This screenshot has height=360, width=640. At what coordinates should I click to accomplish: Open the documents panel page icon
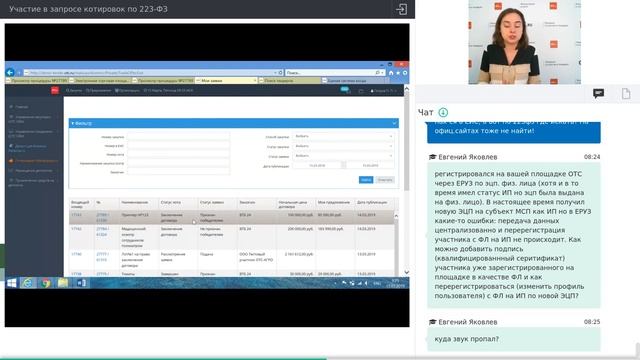point(626,94)
